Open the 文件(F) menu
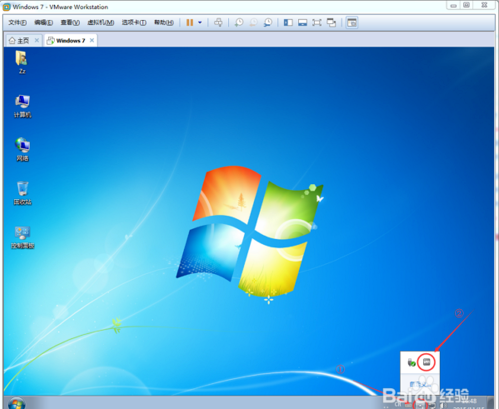 click(x=17, y=22)
